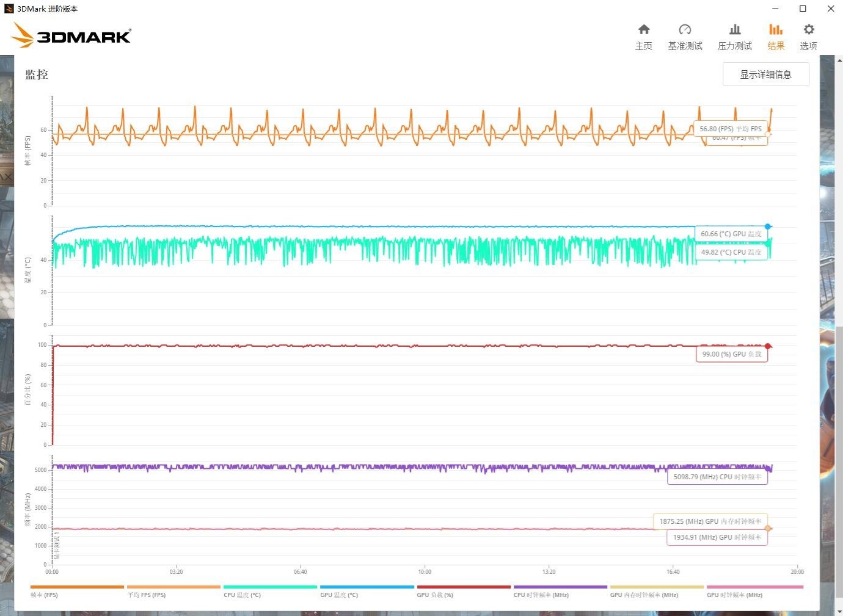Open 选项 via the gear icon
This screenshot has height=616, width=843.
[808, 30]
